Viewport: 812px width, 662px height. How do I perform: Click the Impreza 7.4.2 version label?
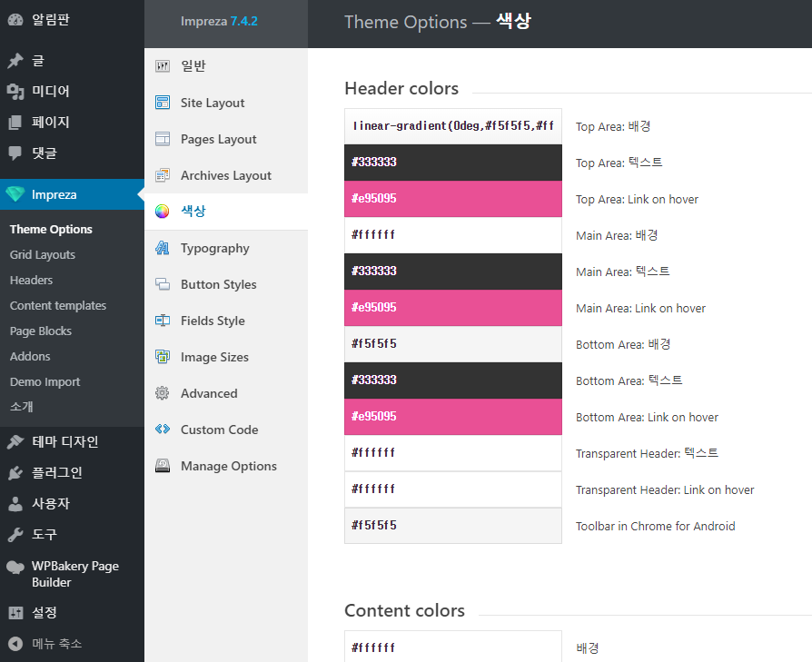219,21
